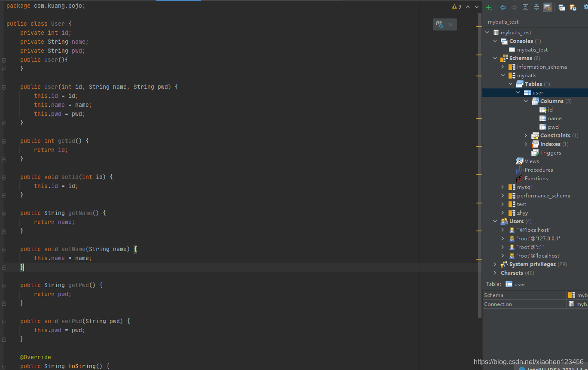This screenshot has height=370, width=588.
Task: Collapse the Columns node
Action: click(x=526, y=101)
